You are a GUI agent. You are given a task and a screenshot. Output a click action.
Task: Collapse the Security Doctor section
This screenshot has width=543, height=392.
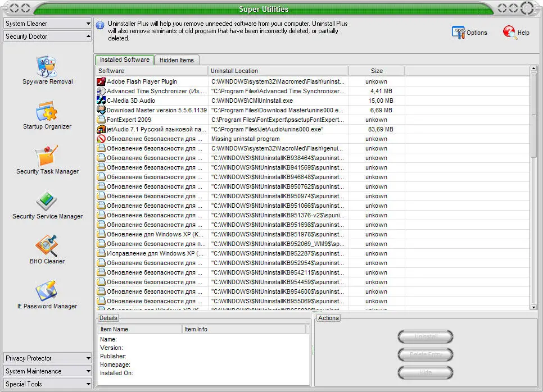pyautogui.click(x=47, y=37)
